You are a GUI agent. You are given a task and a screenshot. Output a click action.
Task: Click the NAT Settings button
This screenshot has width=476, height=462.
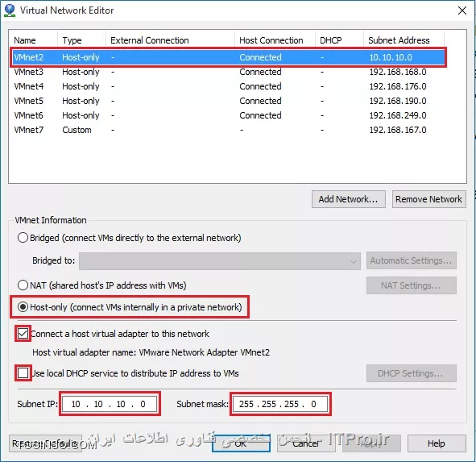[x=411, y=285]
